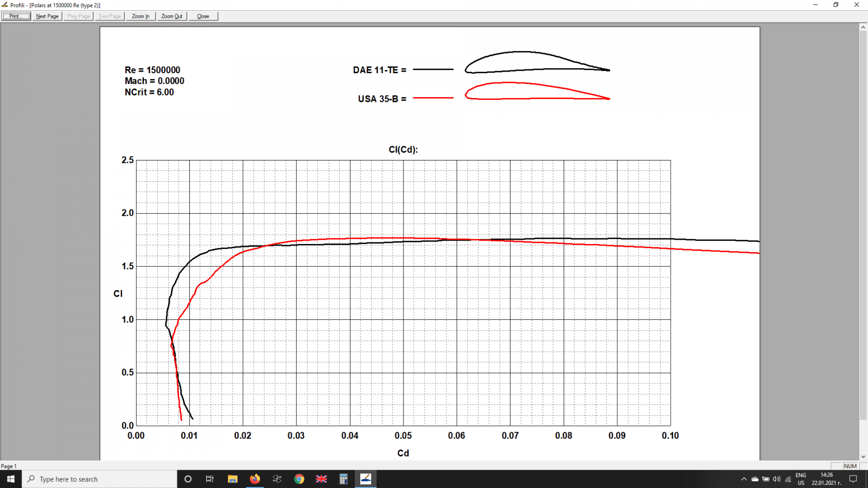Viewport: 868px width, 488px height.
Task: Click the taskbar search box
Action: tap(99, 479)
